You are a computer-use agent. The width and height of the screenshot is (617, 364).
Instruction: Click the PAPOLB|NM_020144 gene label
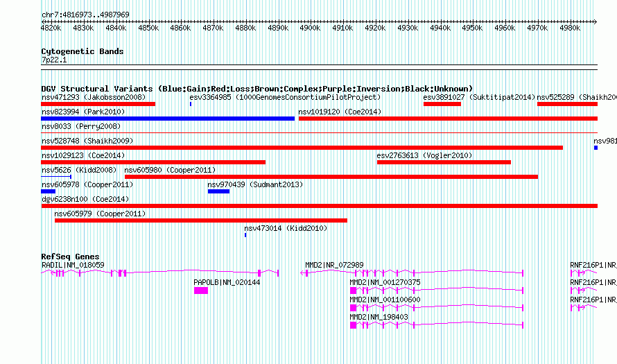227,283
